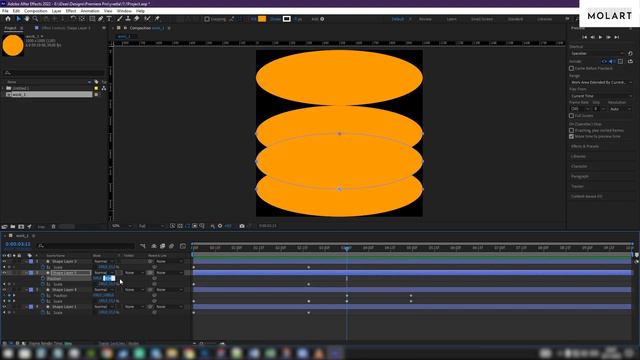The width and height of the screenshot is (640, 360).
Task: Click the timeline layer search field
Action: tap(86, 246)
